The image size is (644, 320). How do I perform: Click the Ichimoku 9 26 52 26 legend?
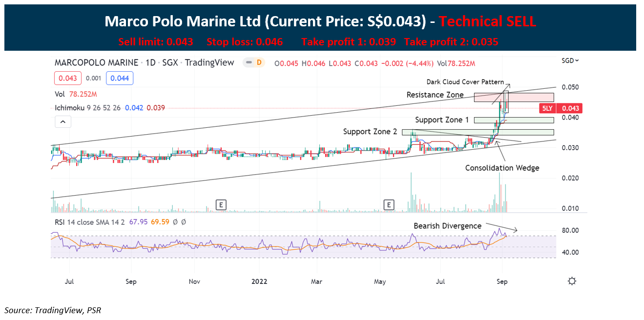pyautogui.click(x=88, y=108)
